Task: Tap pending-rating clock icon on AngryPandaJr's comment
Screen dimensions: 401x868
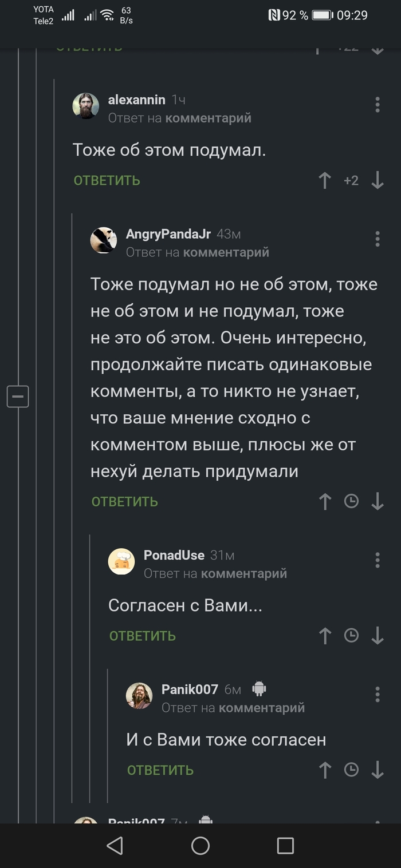Action: (351, 501)
